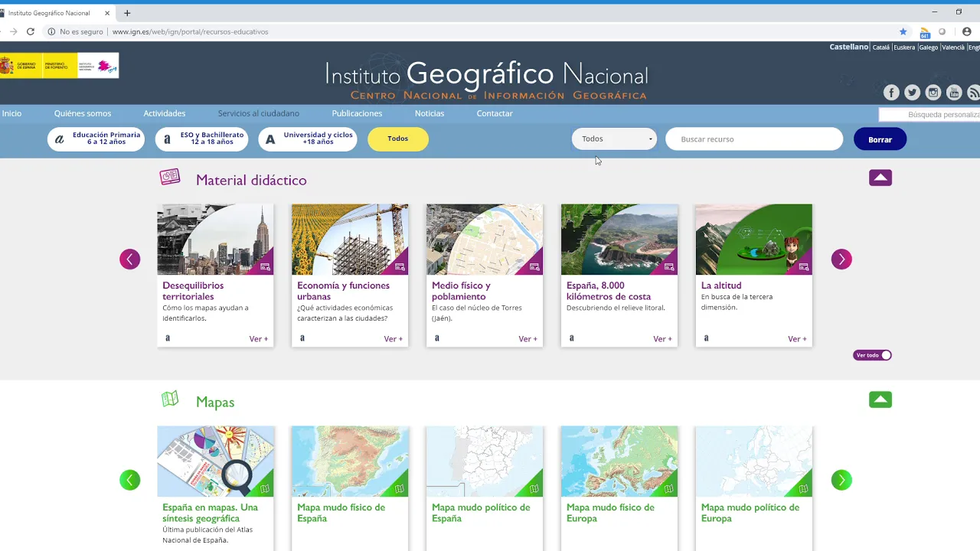Open the Noticias menu
980x551 pixels.
tap(430, 113)
